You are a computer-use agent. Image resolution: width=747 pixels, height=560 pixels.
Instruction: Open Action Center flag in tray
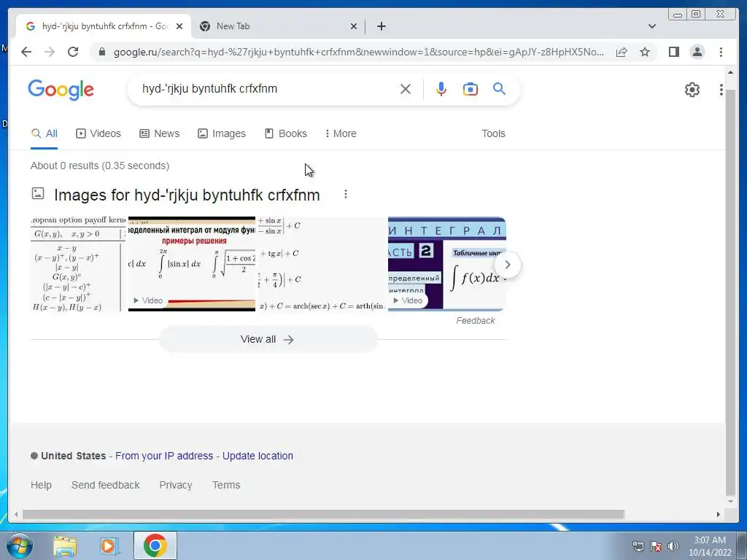(x=656, y=545)
